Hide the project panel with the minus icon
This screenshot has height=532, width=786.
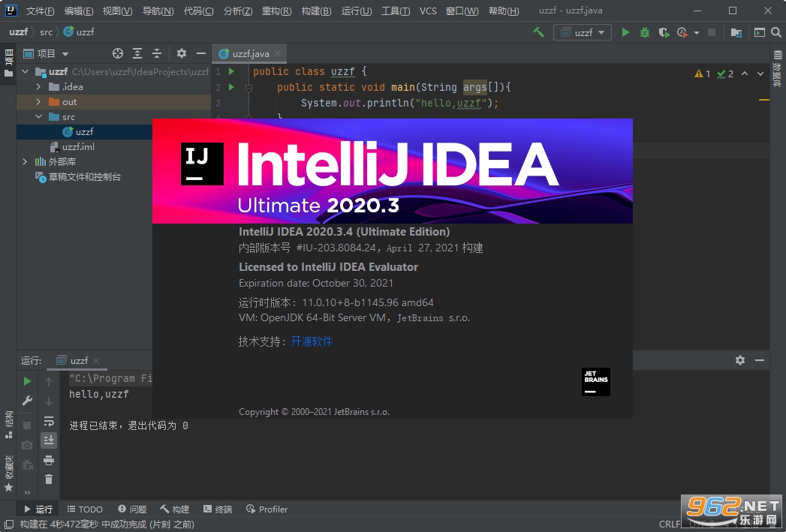(x=201, y=53)
